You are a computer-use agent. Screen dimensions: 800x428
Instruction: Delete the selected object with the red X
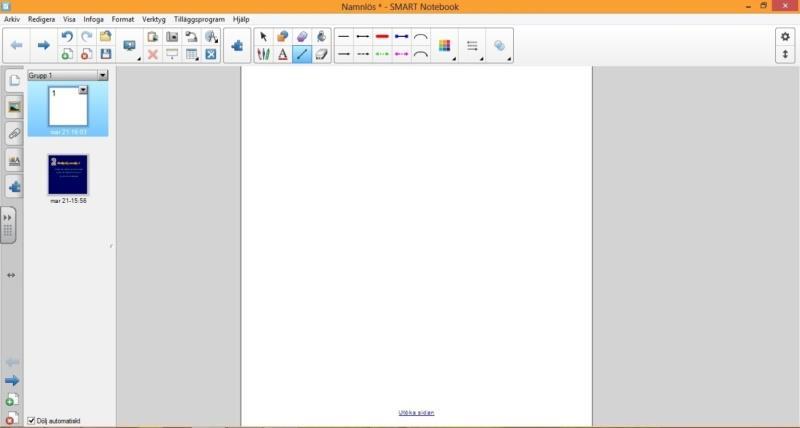(x=152, y=54)
